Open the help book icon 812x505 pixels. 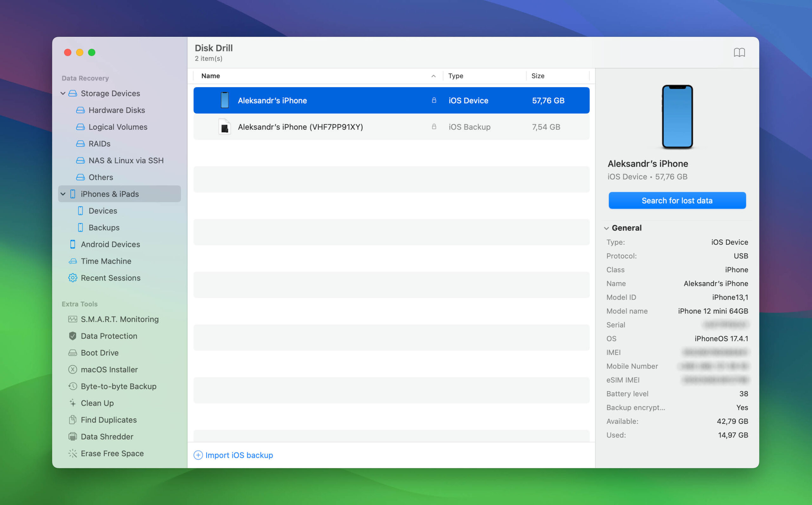739,52
